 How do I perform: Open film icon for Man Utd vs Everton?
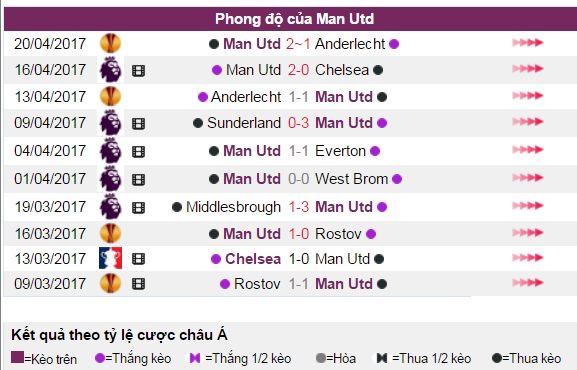point(138,151)
